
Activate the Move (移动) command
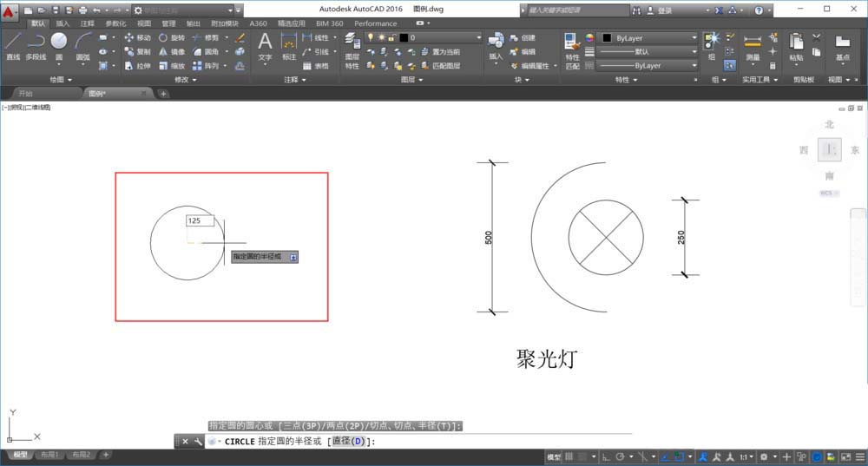(x=137, y=38)
